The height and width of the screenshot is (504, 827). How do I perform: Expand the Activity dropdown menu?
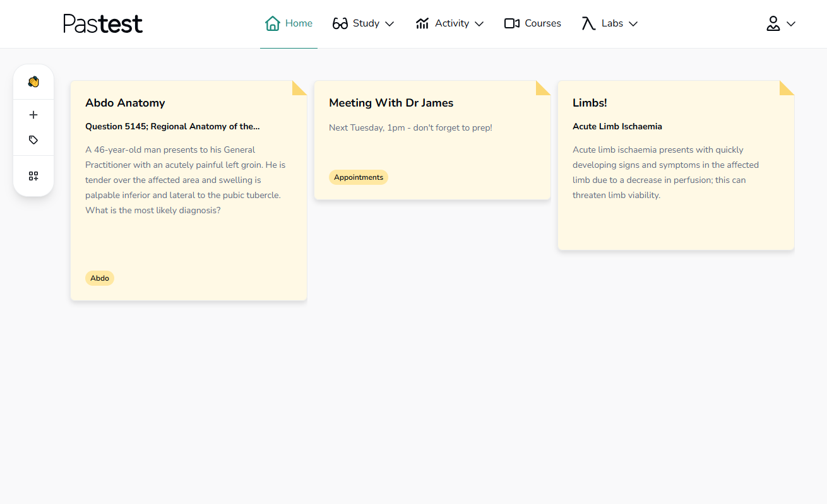pyautogui.click(x=479, y=24)
